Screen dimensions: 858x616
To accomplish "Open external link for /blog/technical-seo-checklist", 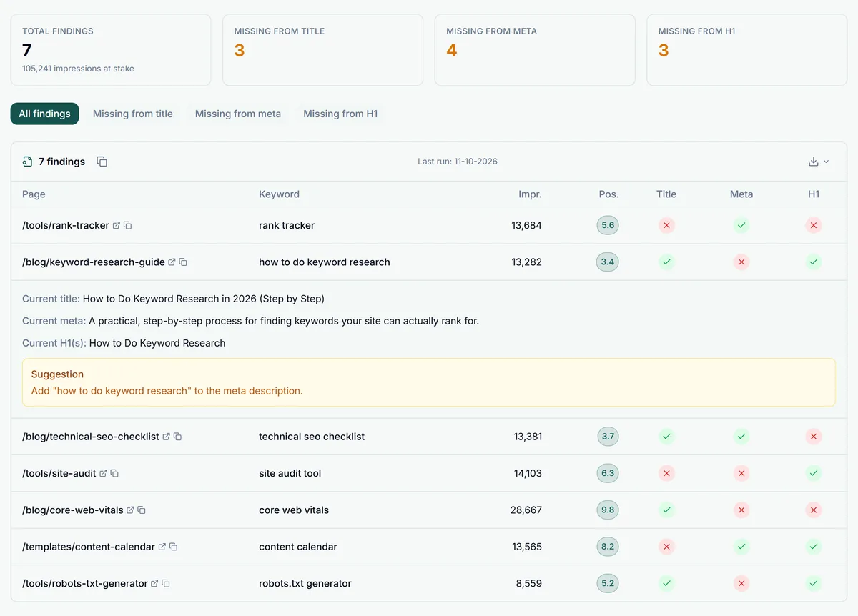I will click(x=167, y=437).
